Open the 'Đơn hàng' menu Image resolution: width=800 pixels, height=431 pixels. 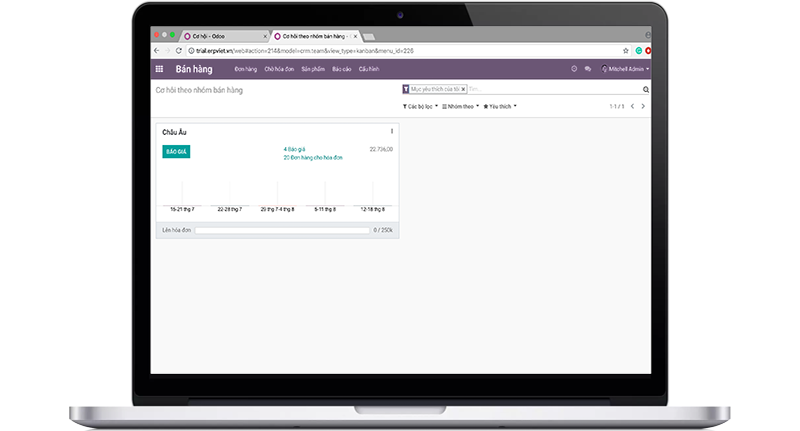point(244,69)
